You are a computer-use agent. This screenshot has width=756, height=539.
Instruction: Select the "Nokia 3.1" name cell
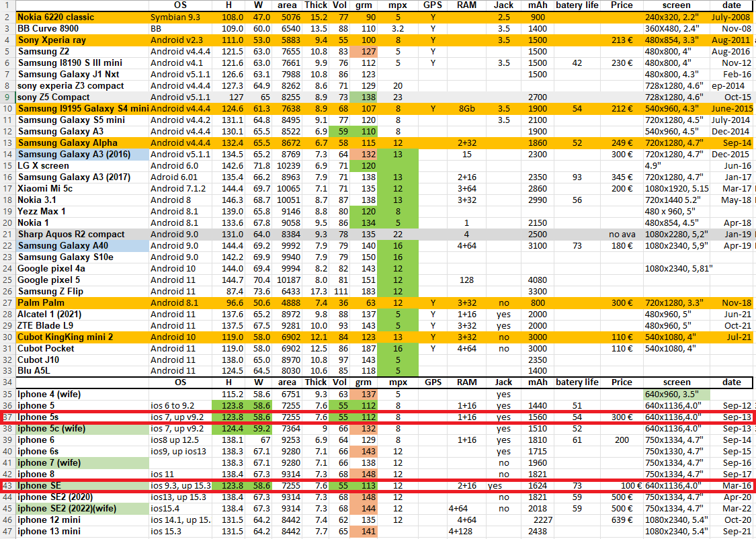tap(83, 200)
